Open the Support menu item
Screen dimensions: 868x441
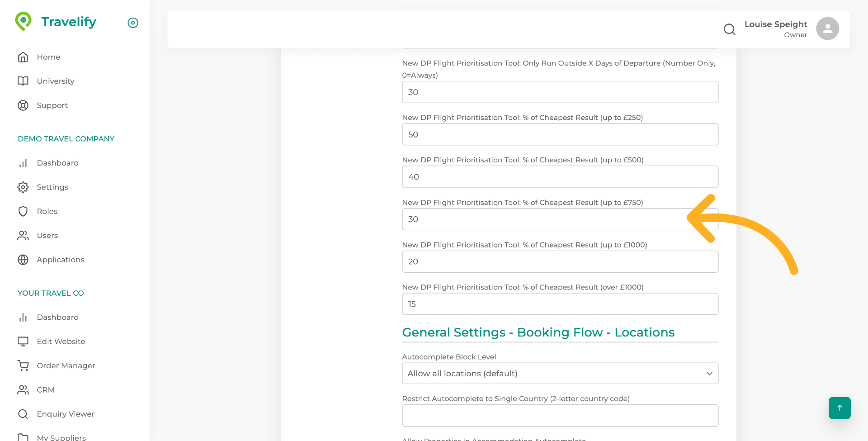tap(52, 105)
